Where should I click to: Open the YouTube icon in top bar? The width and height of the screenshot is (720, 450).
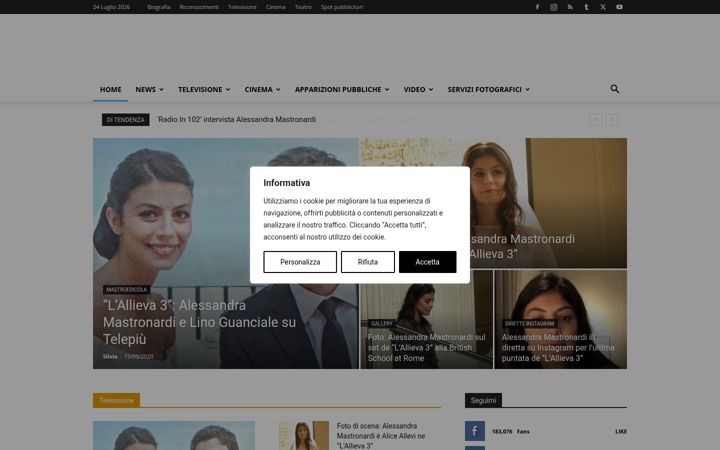(x=619, y=7)
